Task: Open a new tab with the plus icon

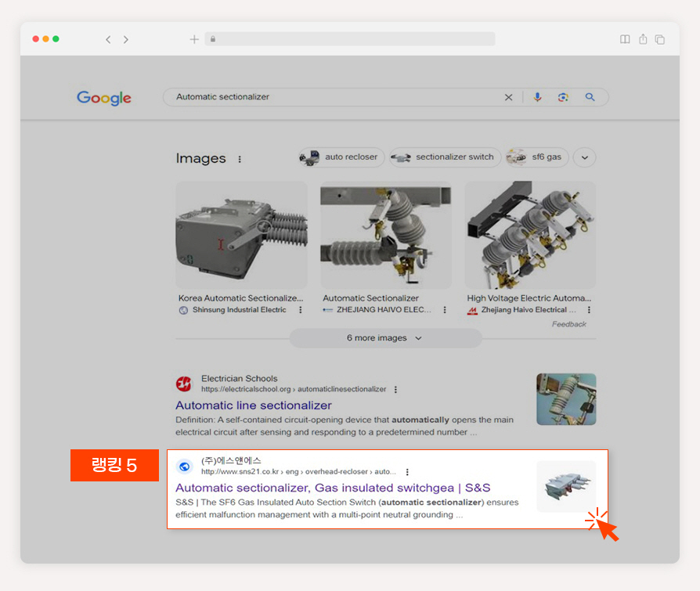Action: pyautogui.click(x=194, y=39)
